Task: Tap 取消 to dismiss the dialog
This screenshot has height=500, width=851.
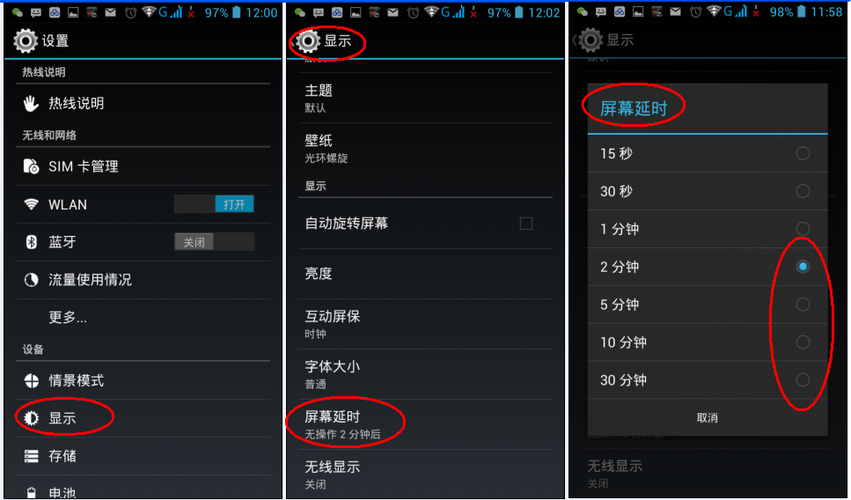Action: point(707,417)
